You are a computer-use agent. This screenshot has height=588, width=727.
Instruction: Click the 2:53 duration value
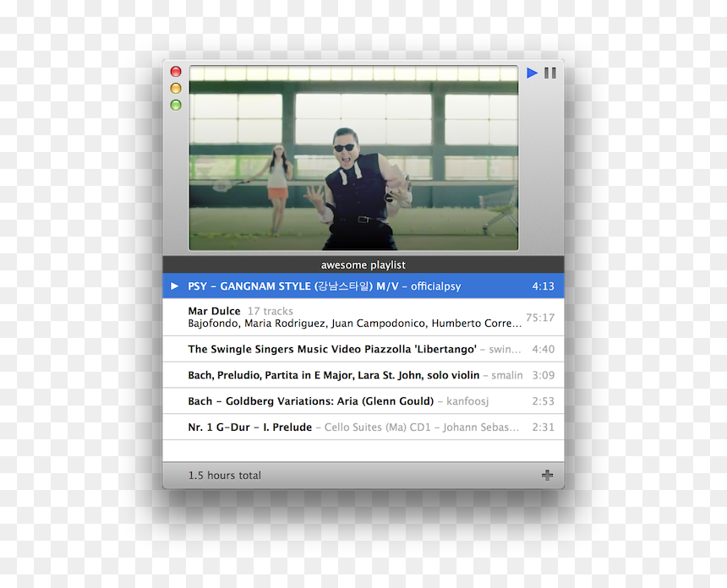(543, 400)
